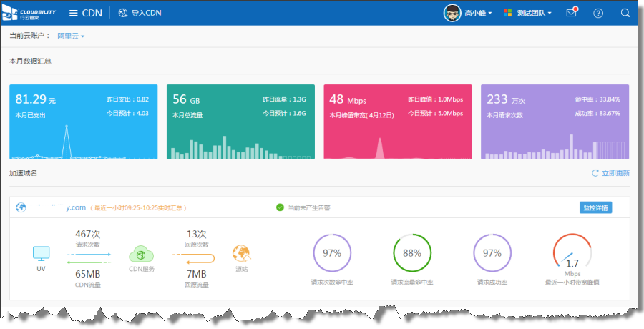Click the green 56 GB traffic card
Screen dimensions: 644x329
pos(240,122)
